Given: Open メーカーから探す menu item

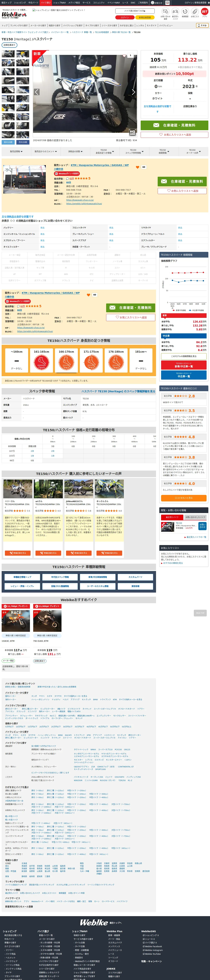Looking at the screenshot, I should (x=38, y=25).
